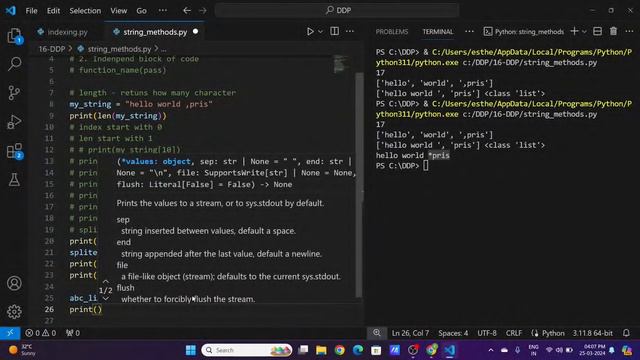Expand the run options dropdown arrow
Viewport: 640px width, 360px height.
tap(320, 31)
